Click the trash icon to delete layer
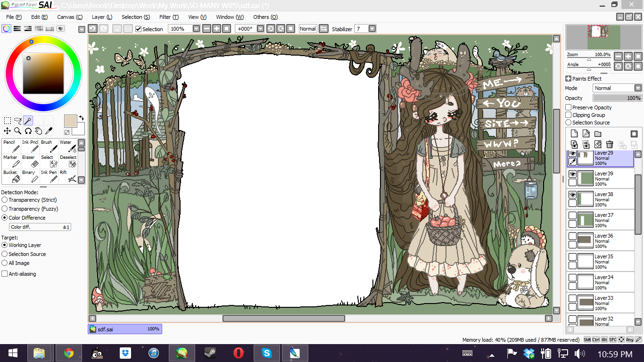Image resolution: width=644 pixels, height=362 pixels. (610, 145)
